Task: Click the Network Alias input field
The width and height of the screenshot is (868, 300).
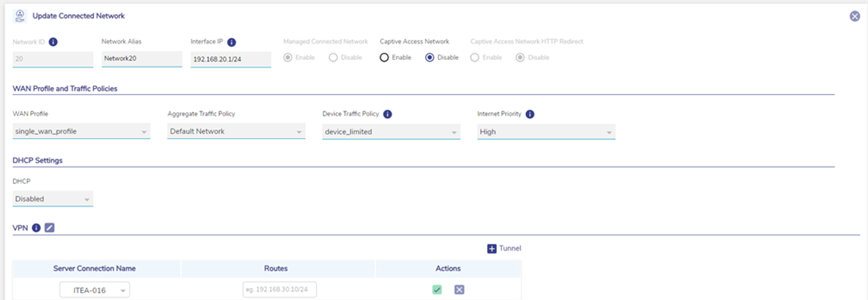Action: click(141, 58)
